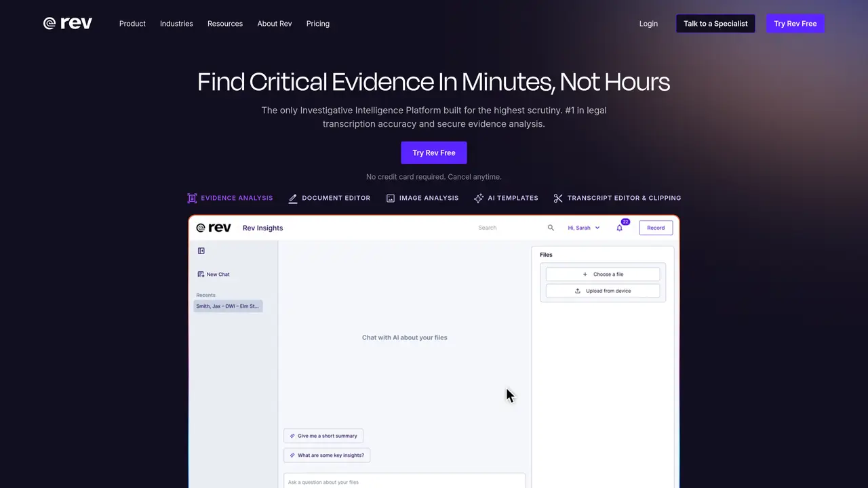The height and width of the screenshot is (488, 868).
Task: Click the Login link
Action: 648,24
